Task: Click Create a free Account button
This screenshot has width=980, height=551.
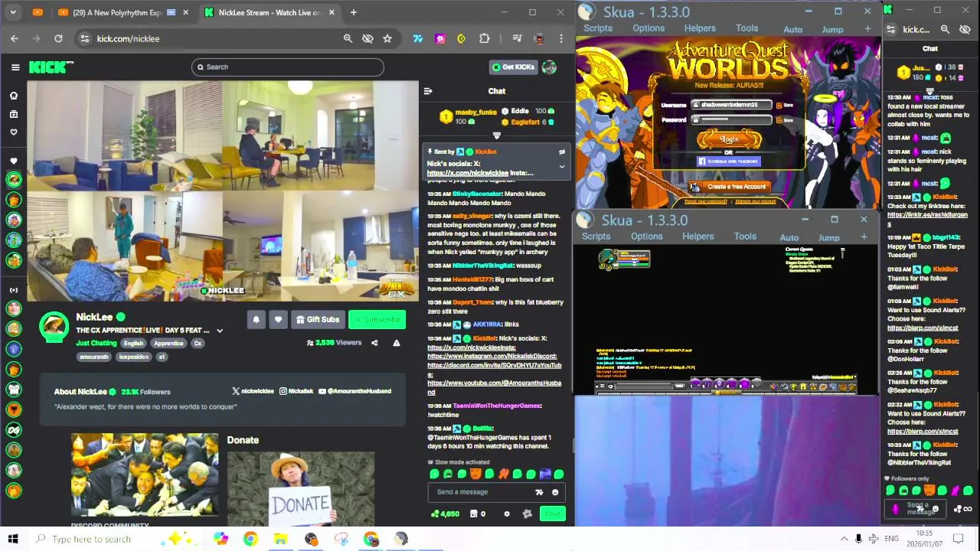Action: coord(729,187)
